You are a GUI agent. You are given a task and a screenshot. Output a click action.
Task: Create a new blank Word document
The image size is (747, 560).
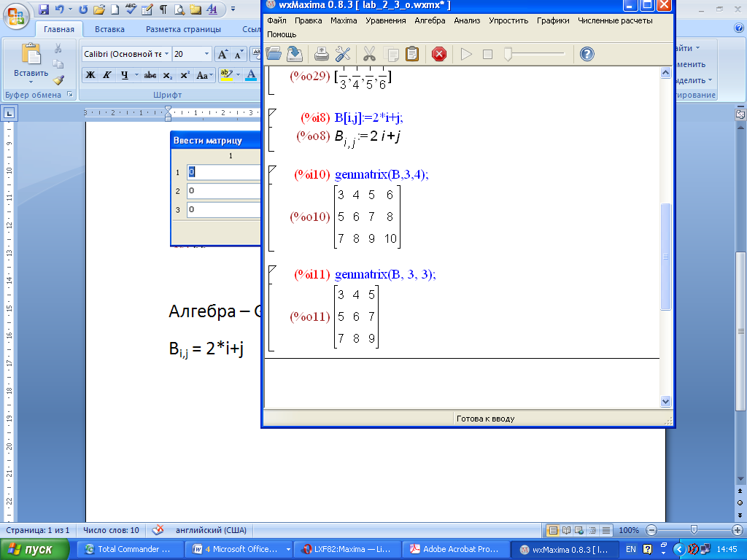tap(115, 9)
